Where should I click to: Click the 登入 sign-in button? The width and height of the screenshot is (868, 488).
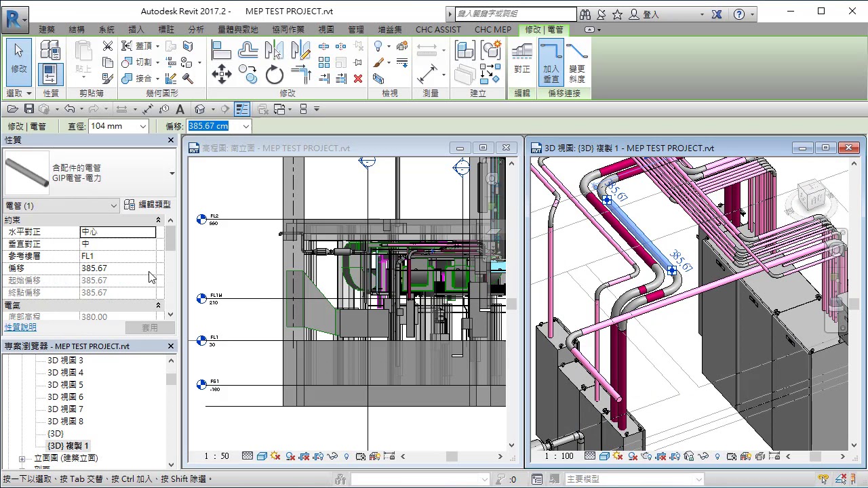pos(644,14)
